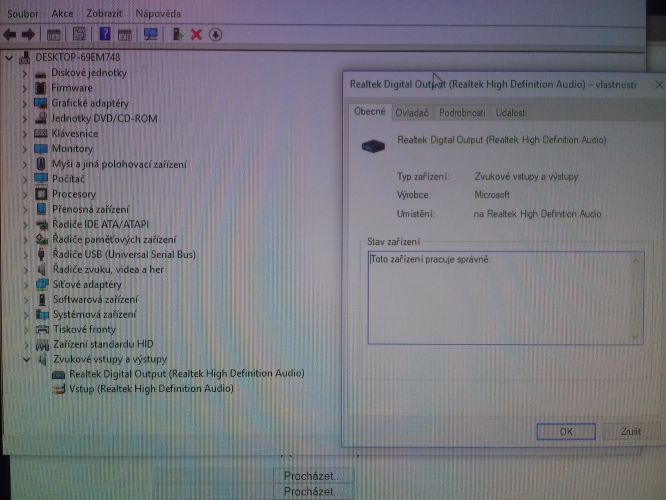Click the update driver toolbar icon
The image size is (666, 500).
pyautogui.click(x=178, y=34)
